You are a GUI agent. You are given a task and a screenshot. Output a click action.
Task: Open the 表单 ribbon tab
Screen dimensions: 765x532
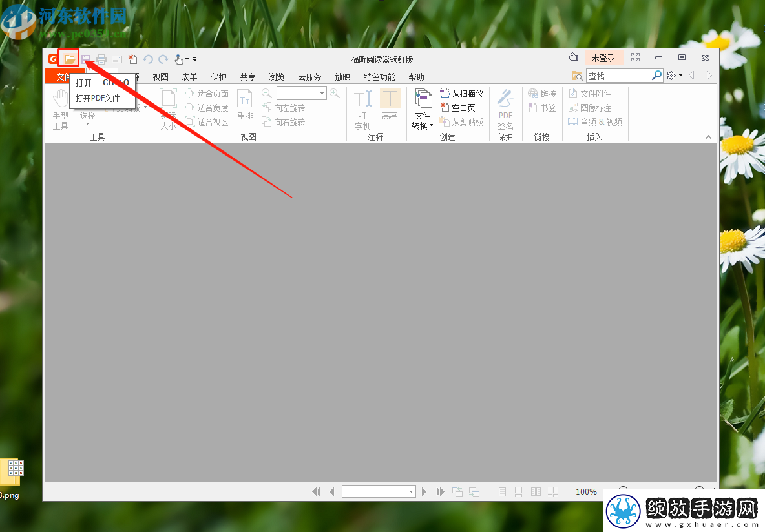click(189, 77)
